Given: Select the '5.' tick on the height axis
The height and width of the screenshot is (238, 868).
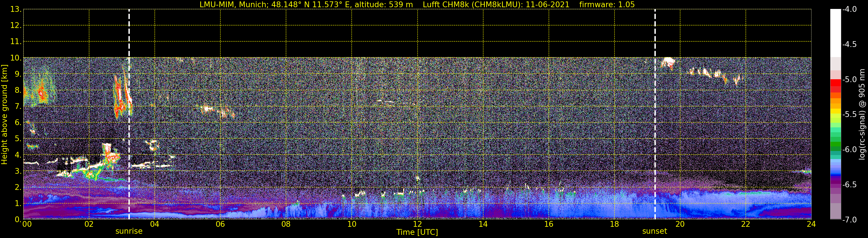Looking at the screenshot, I should point(18,139).
